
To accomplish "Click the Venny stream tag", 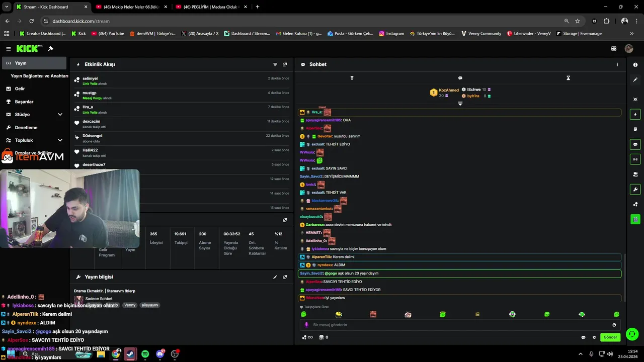I will (x=130, y=305).
